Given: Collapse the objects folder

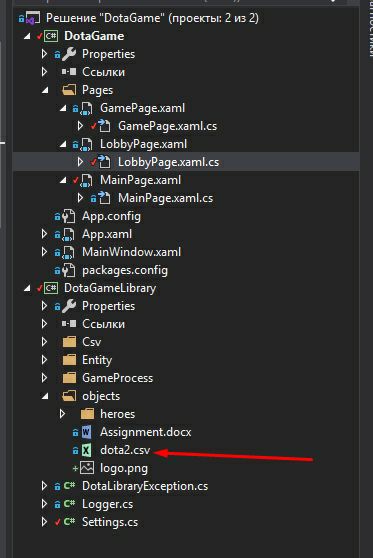Looking at the screenshot, I should coord(45,396).
